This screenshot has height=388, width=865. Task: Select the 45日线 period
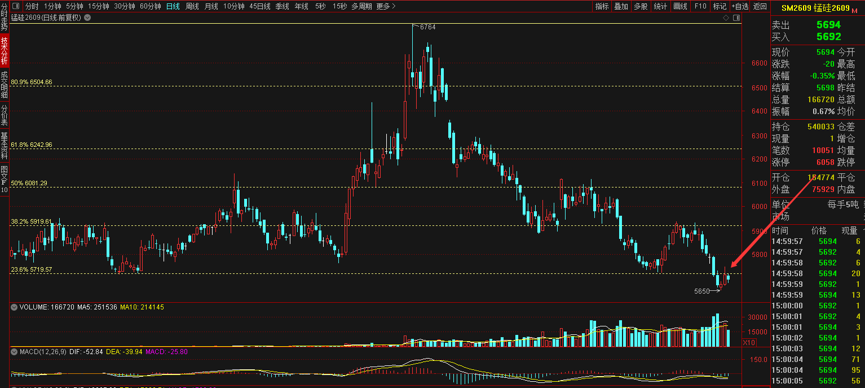click(260, 7)
